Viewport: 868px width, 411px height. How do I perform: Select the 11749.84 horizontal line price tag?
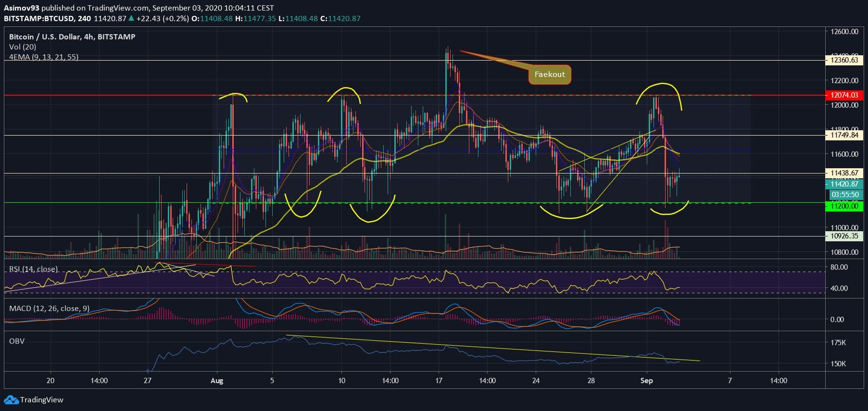(844, 135)
